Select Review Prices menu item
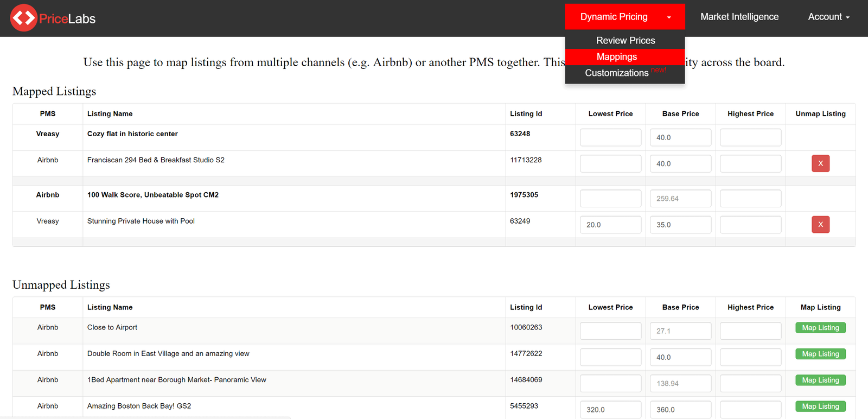Screen dimensions: 868x419 (x=625, y=41)
